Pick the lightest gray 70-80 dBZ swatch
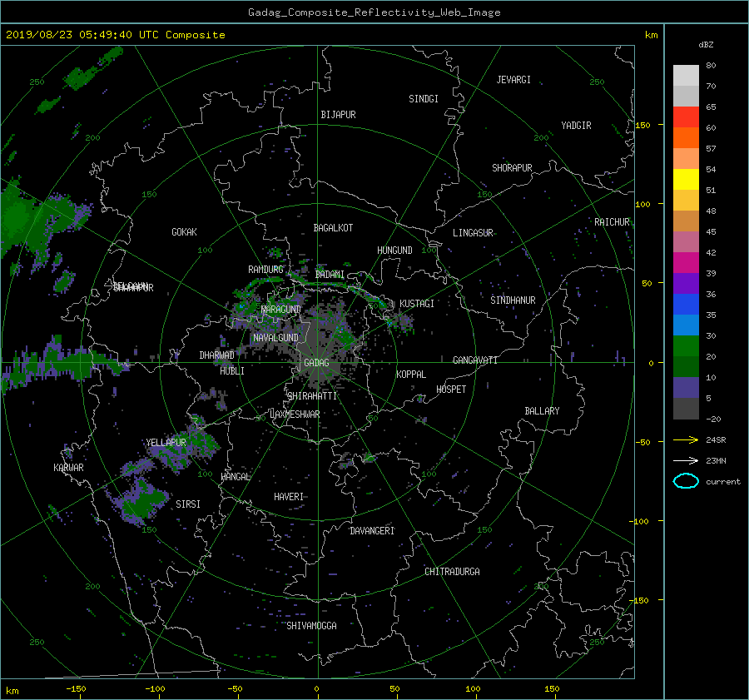 [686, 76]
